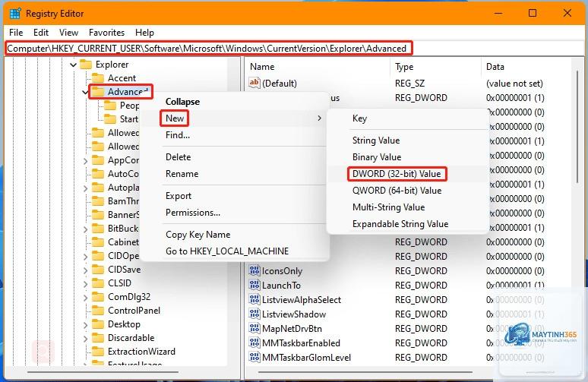Select String Value in submenu
The height and width of the screenshot is (382, 588).
[409, 140]
